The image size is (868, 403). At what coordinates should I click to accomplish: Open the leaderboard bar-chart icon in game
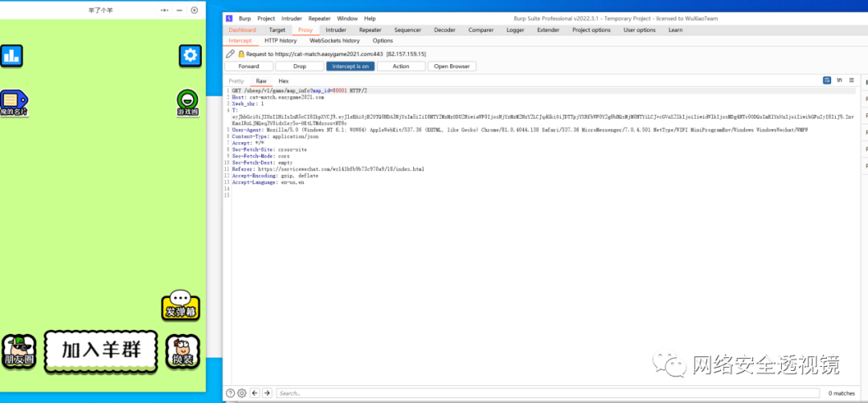(11, 56)
